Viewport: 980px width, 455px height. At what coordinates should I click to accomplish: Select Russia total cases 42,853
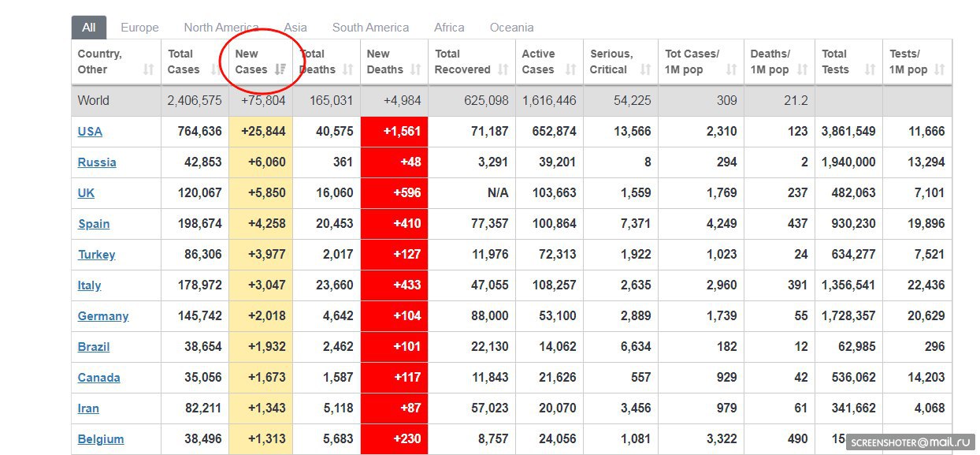[x=201, y=162]
